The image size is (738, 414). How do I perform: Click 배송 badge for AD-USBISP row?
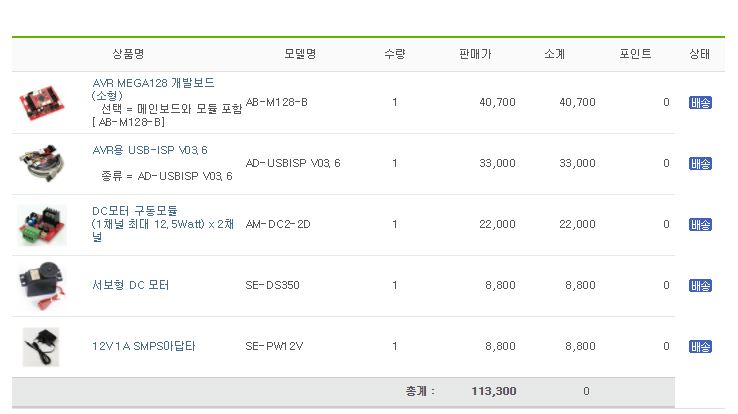coord(700,164)
